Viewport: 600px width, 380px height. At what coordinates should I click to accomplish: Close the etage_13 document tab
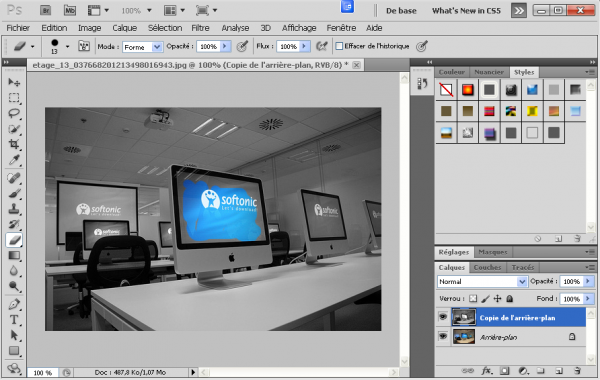(356, 65)
